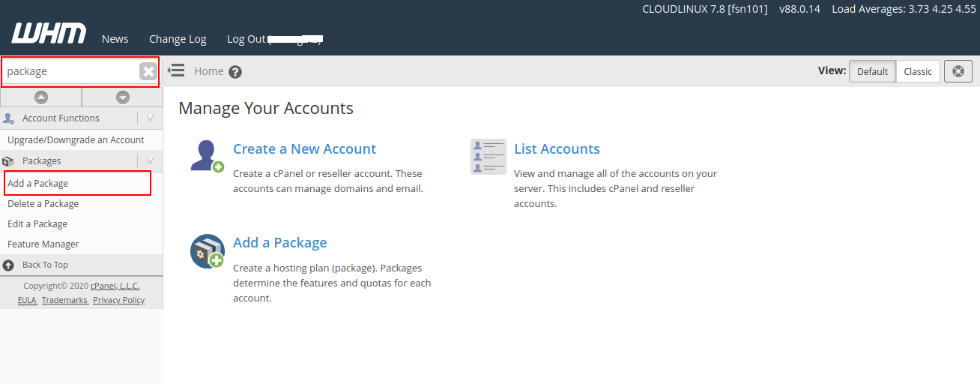This screenshot has height=384, width=980.
Task: Click the Load Averages text
Action: [904, 9]
